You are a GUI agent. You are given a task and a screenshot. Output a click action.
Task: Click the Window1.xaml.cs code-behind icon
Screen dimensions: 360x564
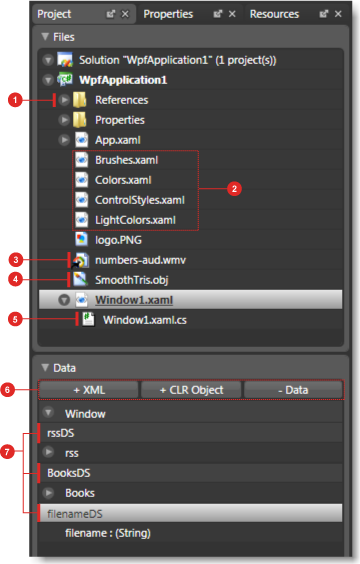coord(88,319)
